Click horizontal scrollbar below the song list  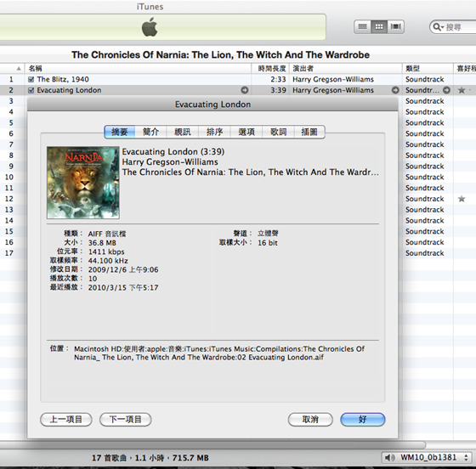[x=212, y=444]
